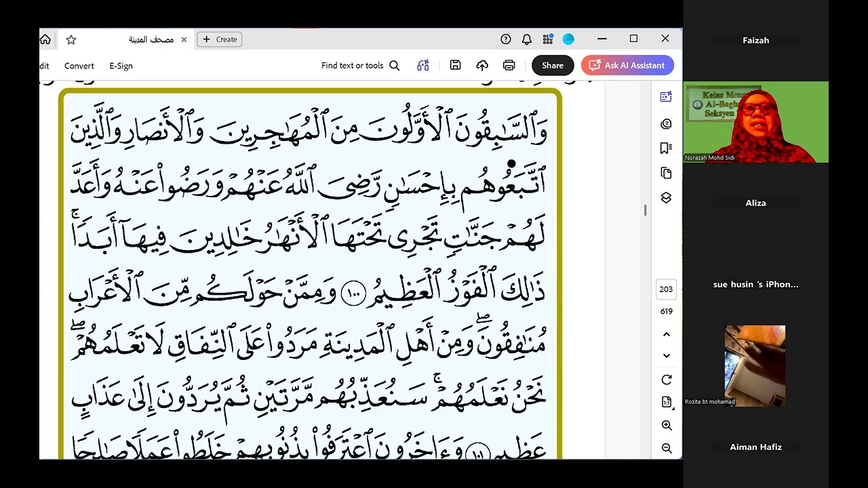
Task: Open the Layers panel icon
Action: 666,198
